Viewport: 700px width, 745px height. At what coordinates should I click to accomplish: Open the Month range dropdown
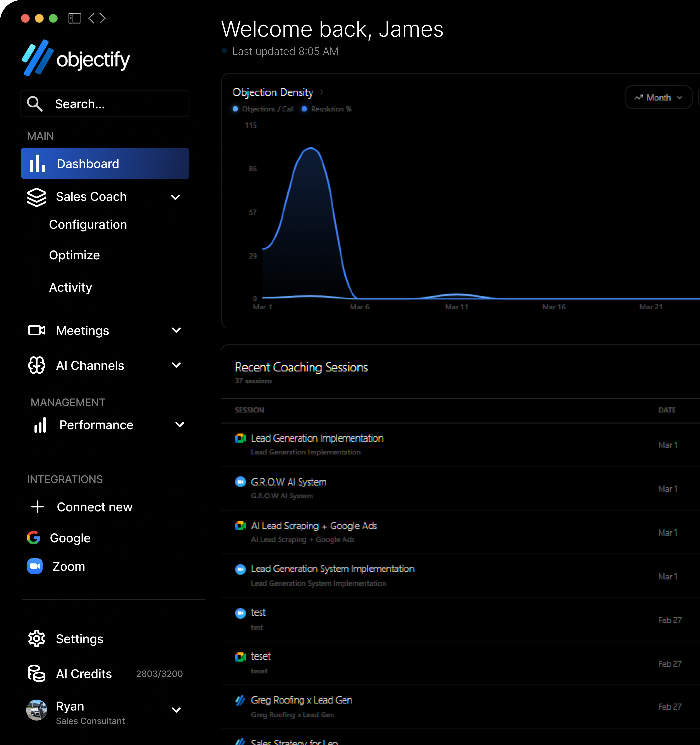(x=658, y=97)
